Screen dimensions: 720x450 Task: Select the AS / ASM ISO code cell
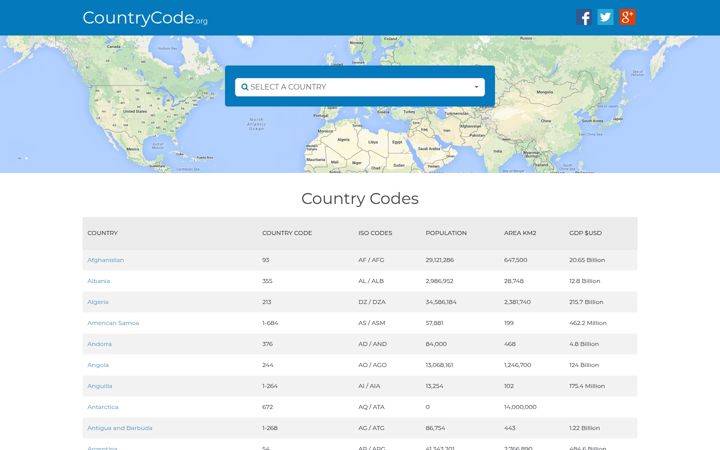pos(371,323)
